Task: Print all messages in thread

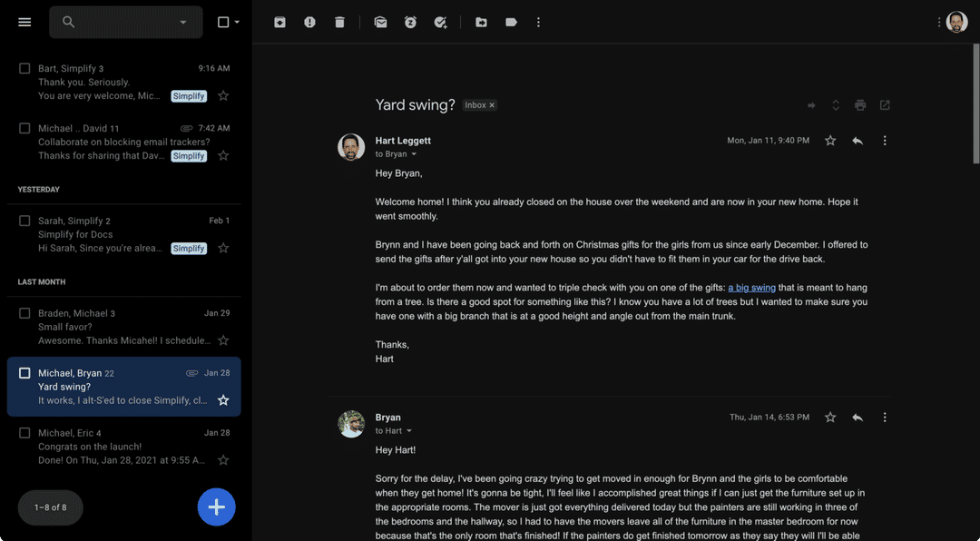Action: click(860, 105)
